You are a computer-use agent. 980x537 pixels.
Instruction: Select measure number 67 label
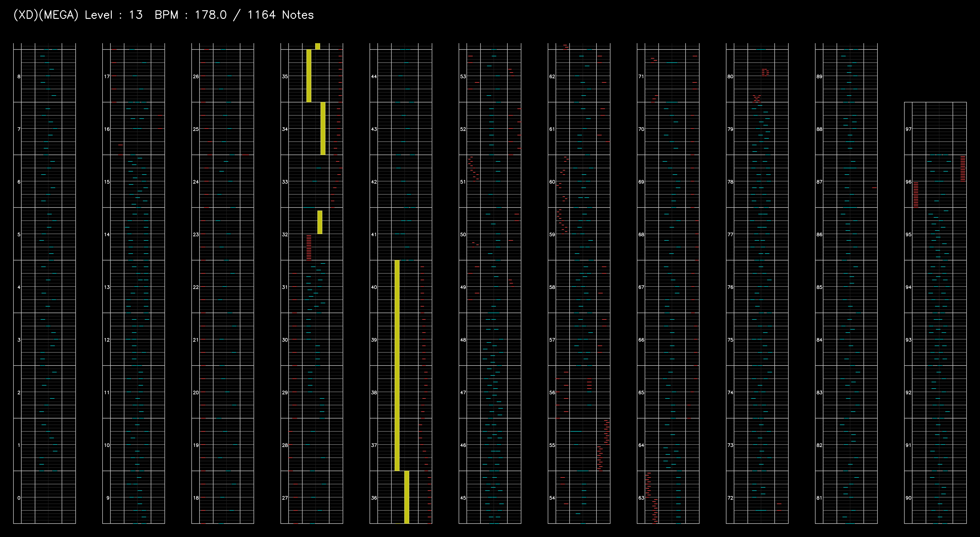pyautogui.click(x=641, y=287)
